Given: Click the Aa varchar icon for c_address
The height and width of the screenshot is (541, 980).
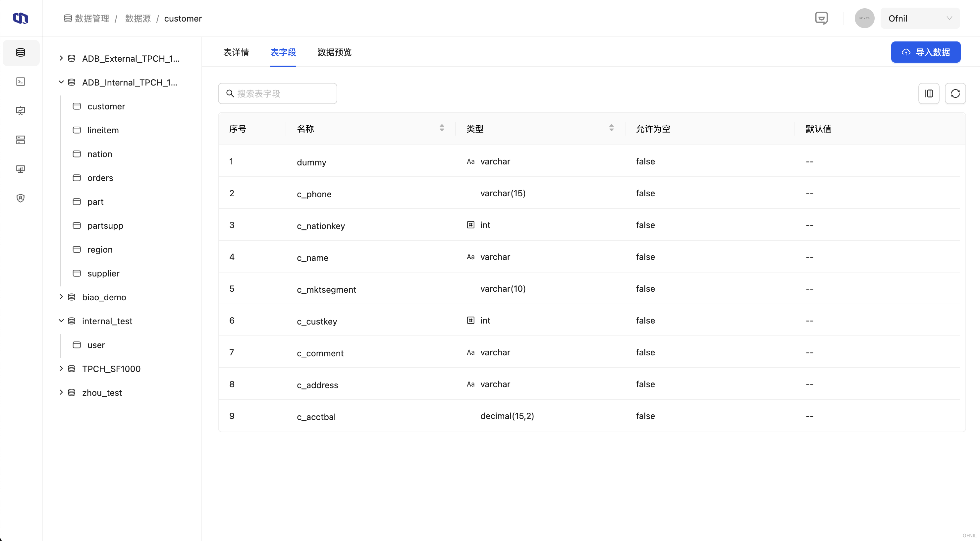Looking at the screenshot, I should [470, 384].
